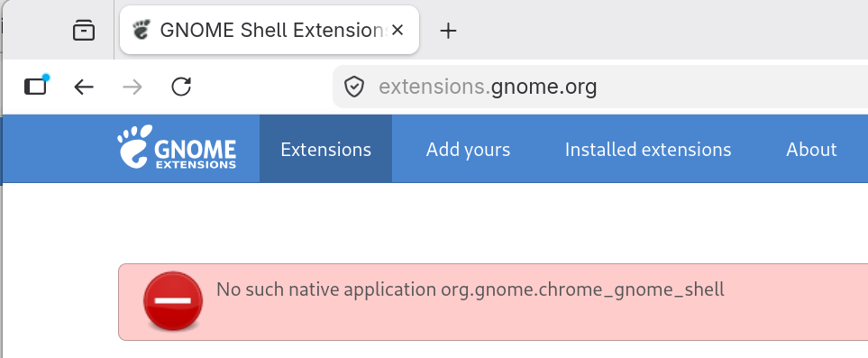Screen dimensions: 868x358
Task: Go forward to the next page
Action: point(132,87)
